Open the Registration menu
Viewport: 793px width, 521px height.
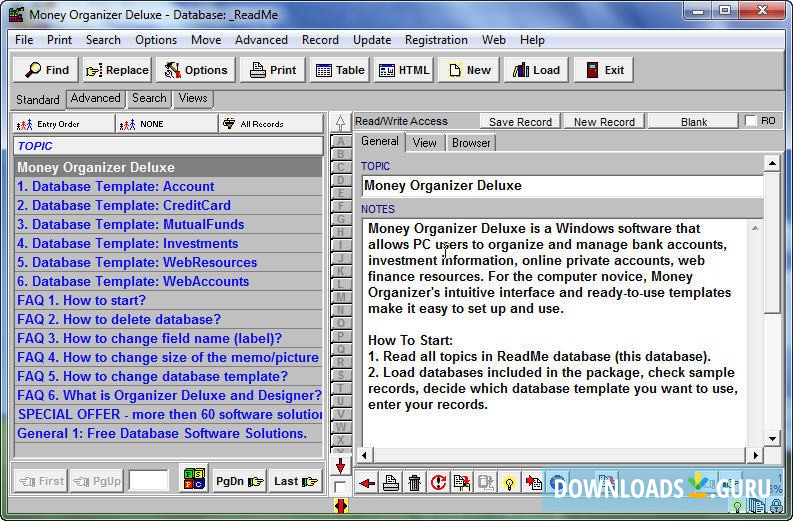tap(436, 40)
